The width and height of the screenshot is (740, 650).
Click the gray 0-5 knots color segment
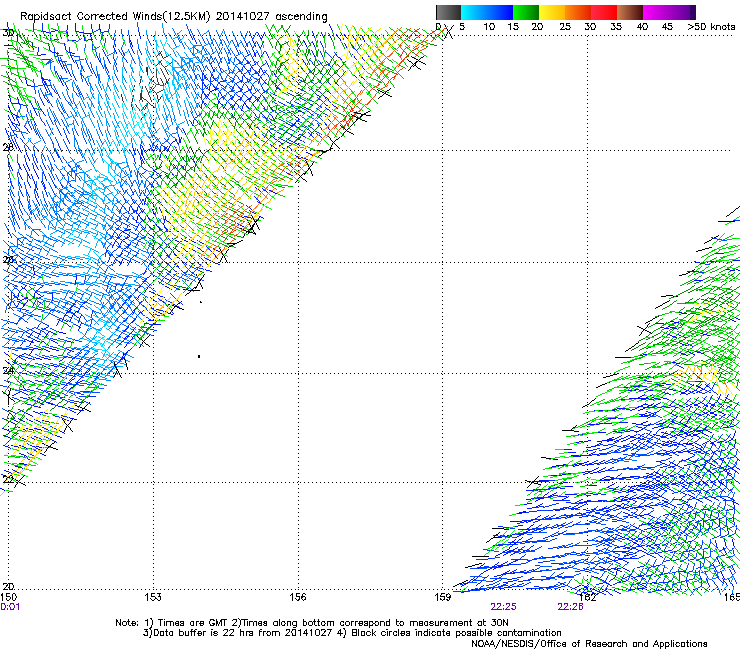tap(448, 12)
